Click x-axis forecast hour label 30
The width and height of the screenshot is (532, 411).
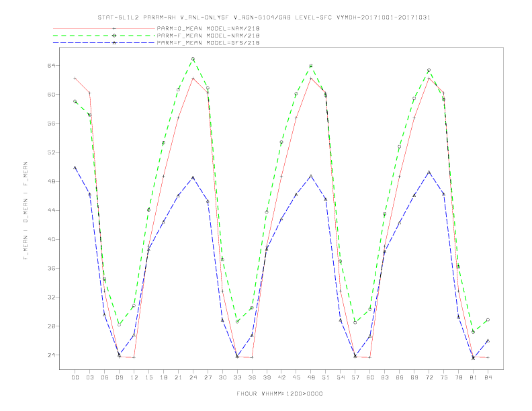pos(222,377)
